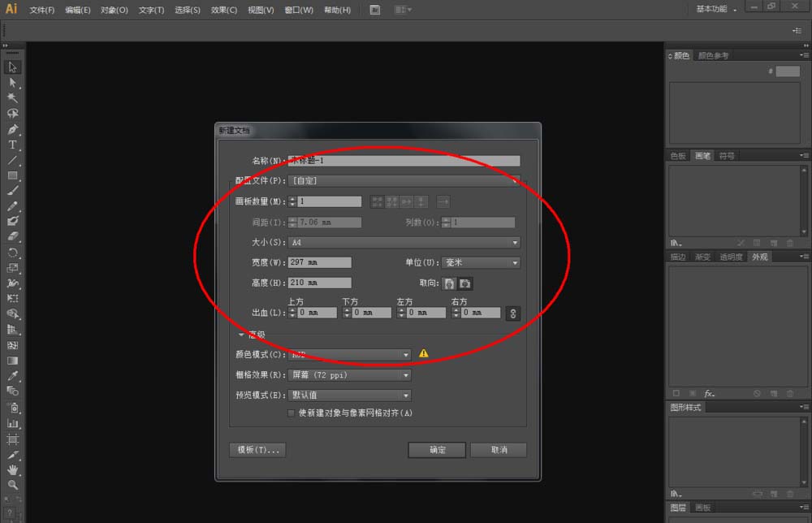The image size is (812, 523).
Task: Select the Eraser tool
Action: coord(12,236)
